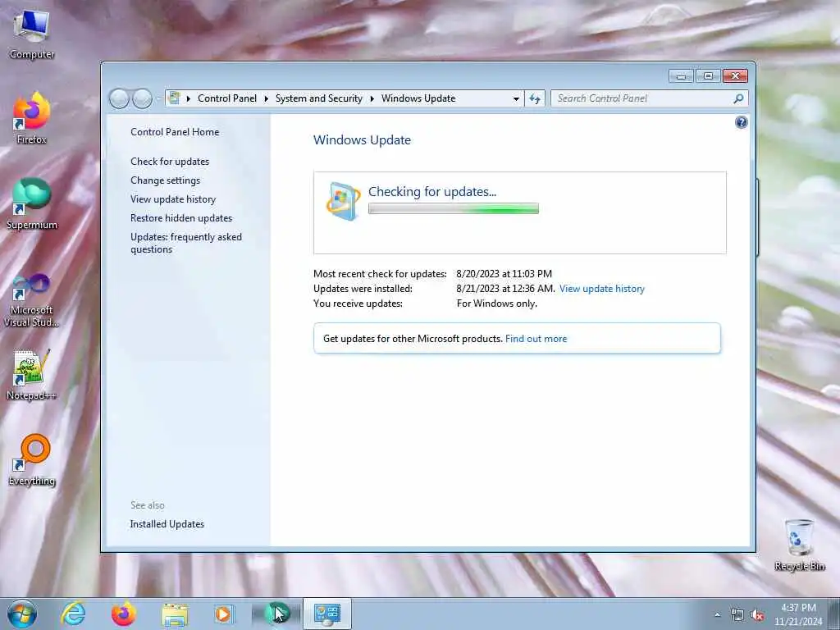Viewport: 840px width, 630px height.
Task: Click the Windows Update shield icon
Action: 343,202
